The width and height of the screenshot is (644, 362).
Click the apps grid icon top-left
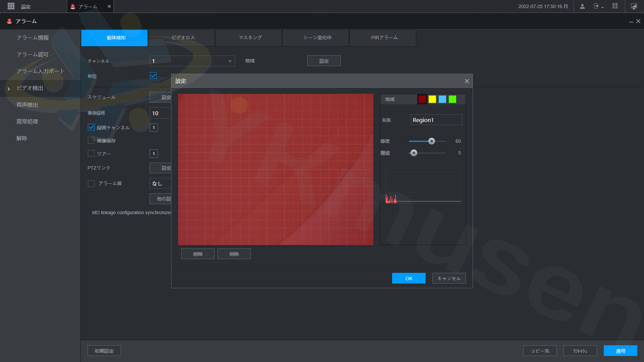[11, 6]
